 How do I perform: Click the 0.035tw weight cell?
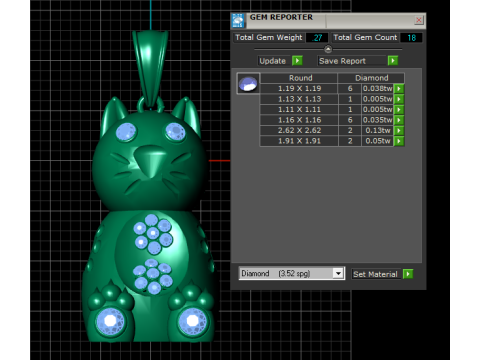(377, 120)
